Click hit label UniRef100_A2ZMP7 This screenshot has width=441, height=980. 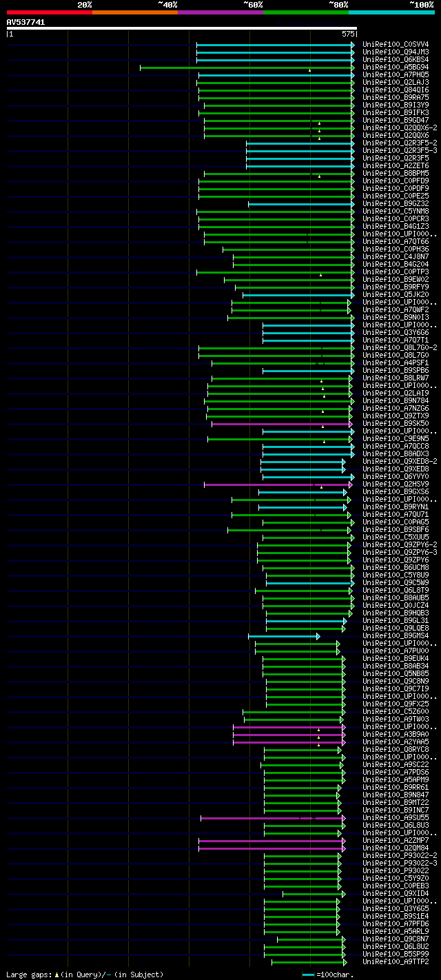tap(397, 840)
